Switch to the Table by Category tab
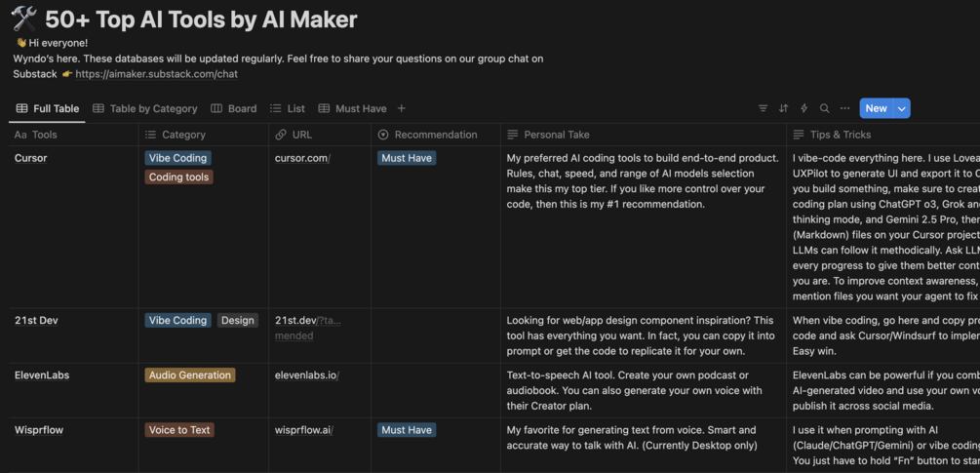980x473 pixels. 145,108
